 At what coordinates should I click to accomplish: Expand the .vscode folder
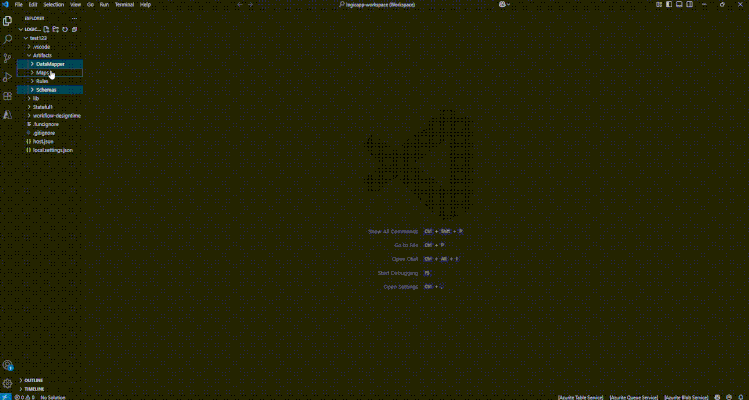tap(50, 47)
